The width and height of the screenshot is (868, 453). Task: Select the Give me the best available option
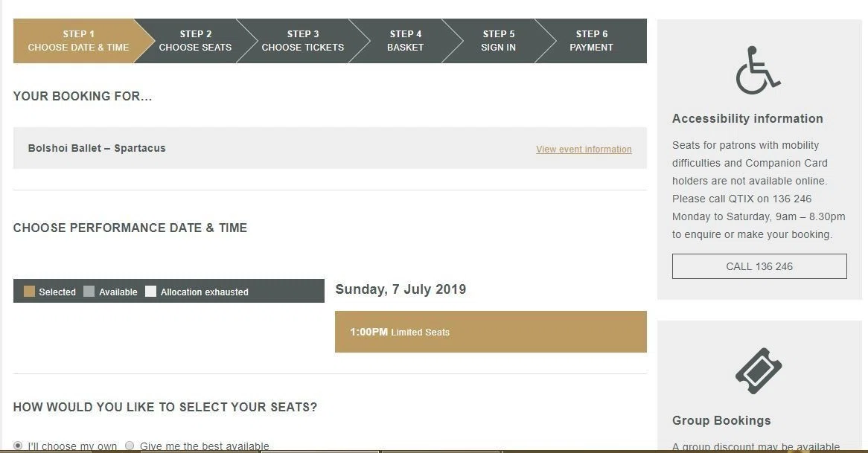point(130,446)
